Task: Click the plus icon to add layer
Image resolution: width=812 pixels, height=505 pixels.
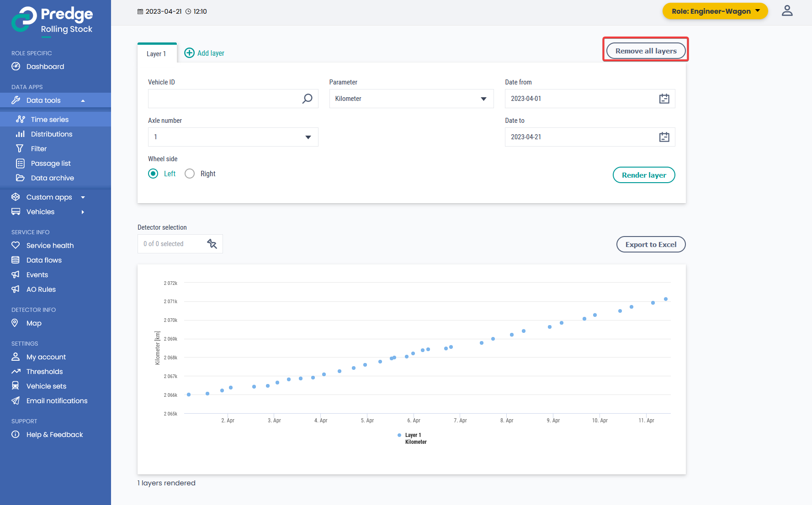Action: click(x=189, y=53)
